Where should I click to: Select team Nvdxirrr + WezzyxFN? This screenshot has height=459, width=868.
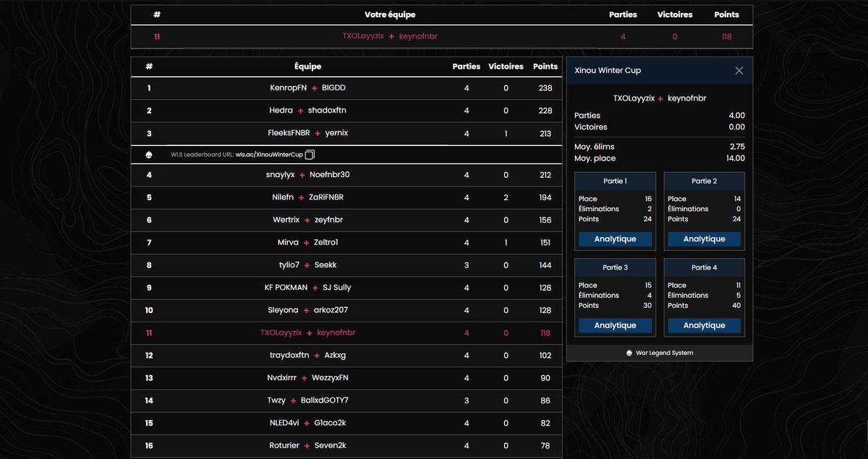click(346, 378)
